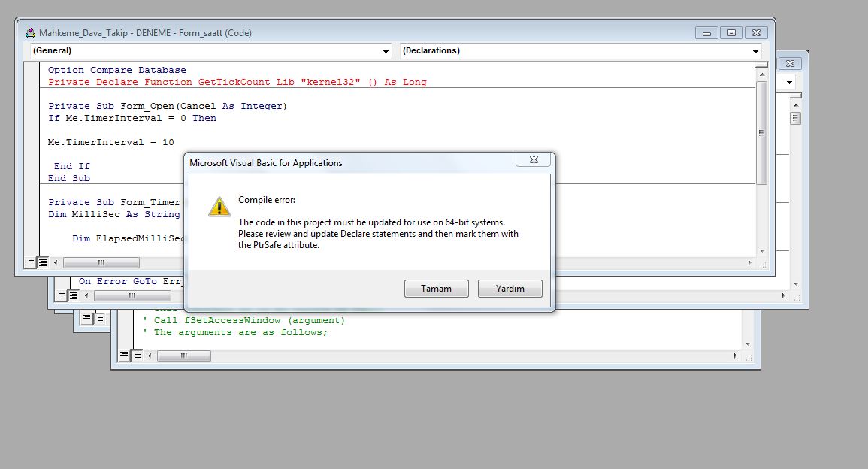Image resolution: width=868 pixels, height=469 pixels.
Task: Click the yellow warning icon in the dialog
Action: pos(219,207)
